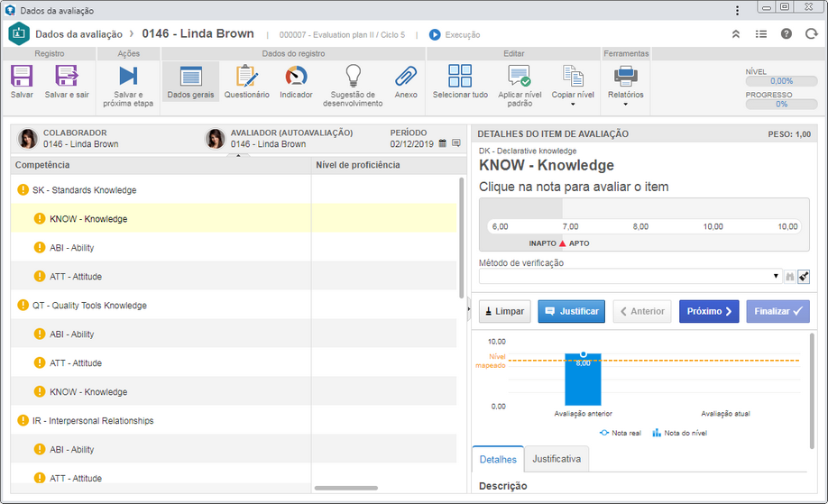Select score 8,00 on rating scale
Screen dimensions: 828x504
coord(640,226)
